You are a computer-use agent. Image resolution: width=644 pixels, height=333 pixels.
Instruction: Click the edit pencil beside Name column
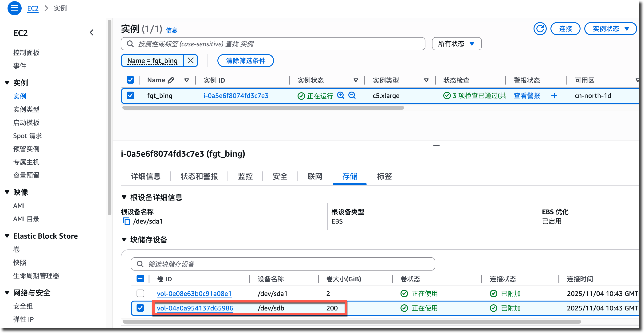point(171,80)
